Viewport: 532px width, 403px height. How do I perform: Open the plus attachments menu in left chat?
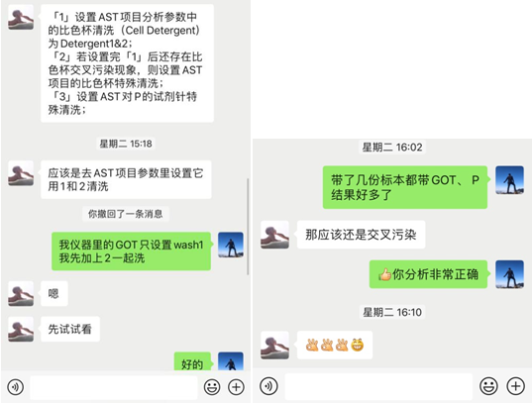point(236,387)
